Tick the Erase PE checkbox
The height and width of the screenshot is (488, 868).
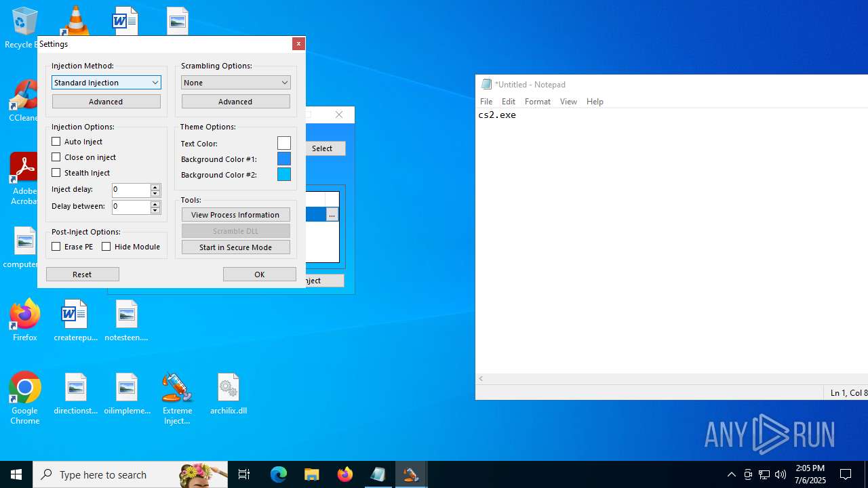click(56, 246)
